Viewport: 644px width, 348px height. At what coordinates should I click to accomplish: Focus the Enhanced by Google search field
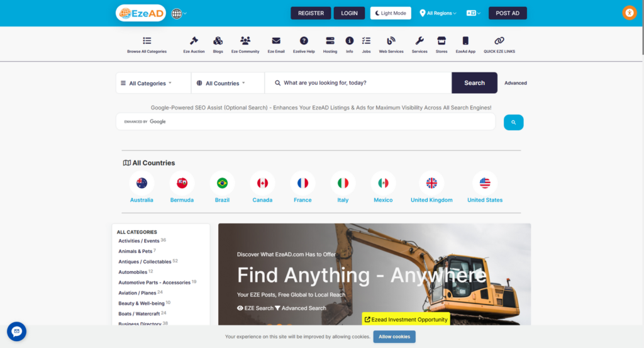[306, 121]
